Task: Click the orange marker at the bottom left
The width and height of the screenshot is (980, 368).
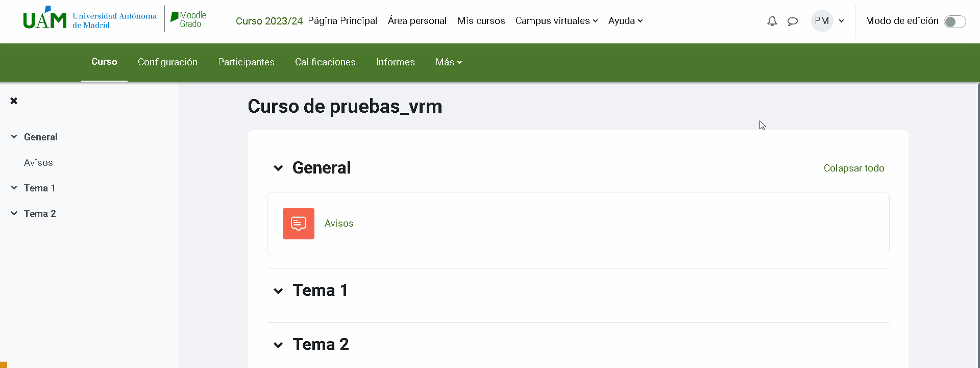Action: point(4,364)
